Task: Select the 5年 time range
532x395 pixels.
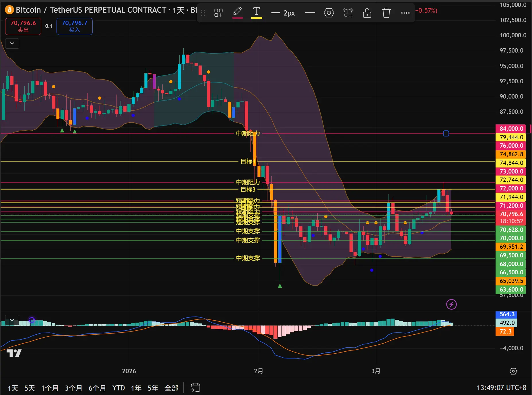Action: pos(153,388)
